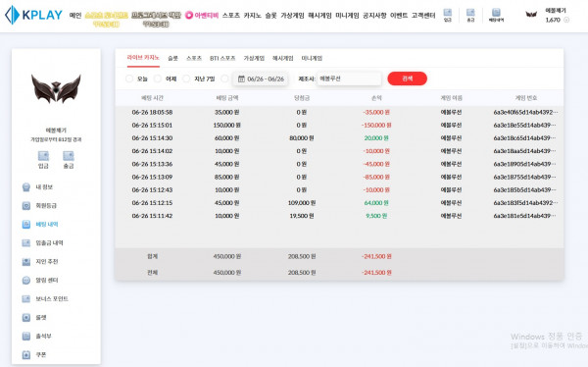Click the 150,000 원 bet amount

(227, 125)
